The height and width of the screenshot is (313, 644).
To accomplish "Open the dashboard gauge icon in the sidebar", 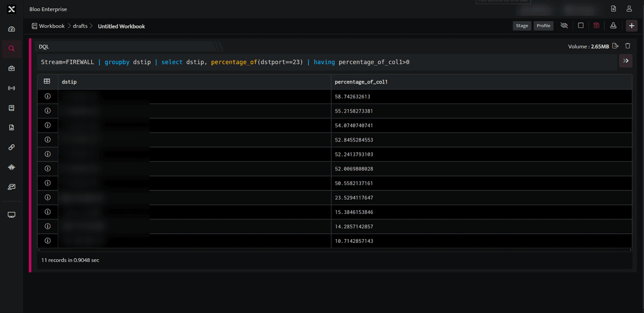I will [11, 29].
